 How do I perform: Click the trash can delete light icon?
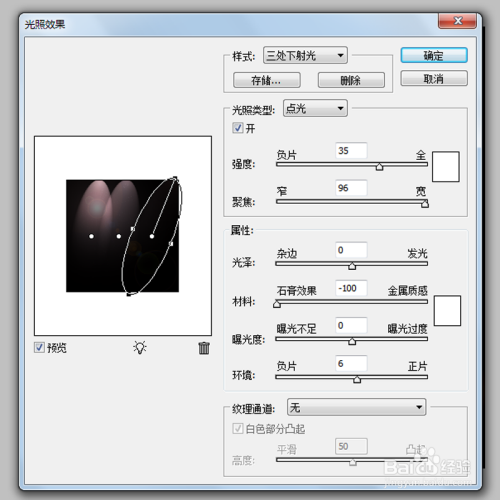coord(204,348)
